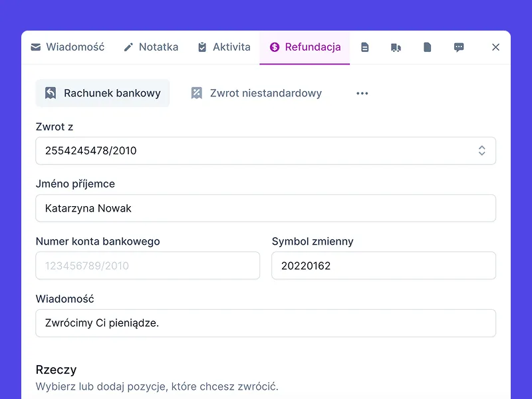Click the icon beside Zwrot niestandardowy
The height and width of the screenshot is (399, 532).
pyautogui.click(x=196, y=93)
